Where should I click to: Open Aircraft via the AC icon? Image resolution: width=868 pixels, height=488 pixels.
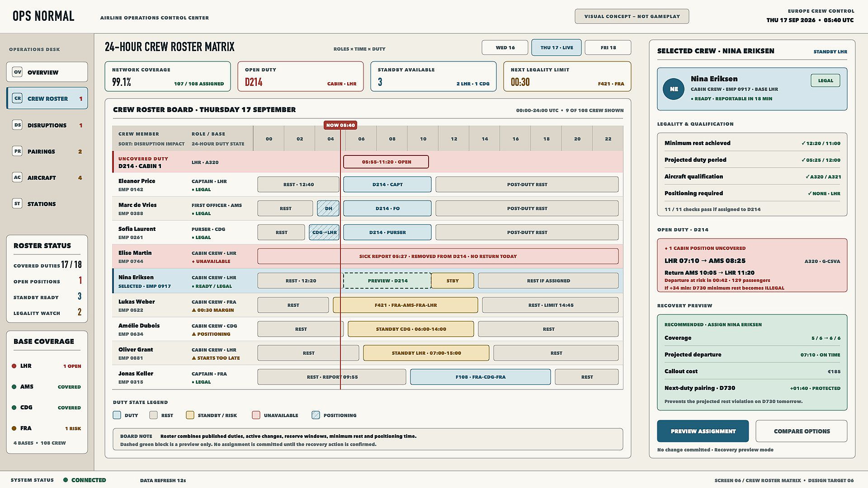pyautogui.click(x=17, y=177)
